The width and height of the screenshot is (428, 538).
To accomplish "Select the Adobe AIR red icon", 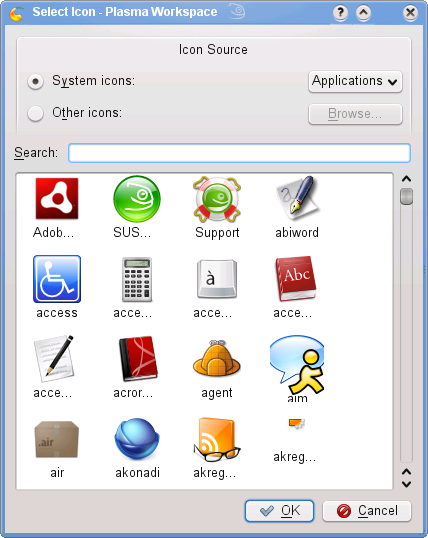I will (57, 199).
